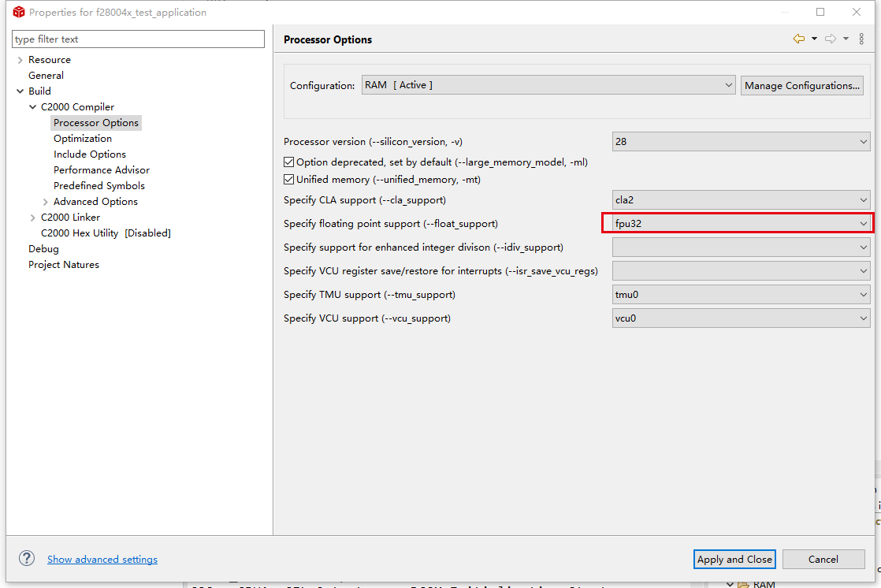Expand the Advanced Options node

pos(46,201)
